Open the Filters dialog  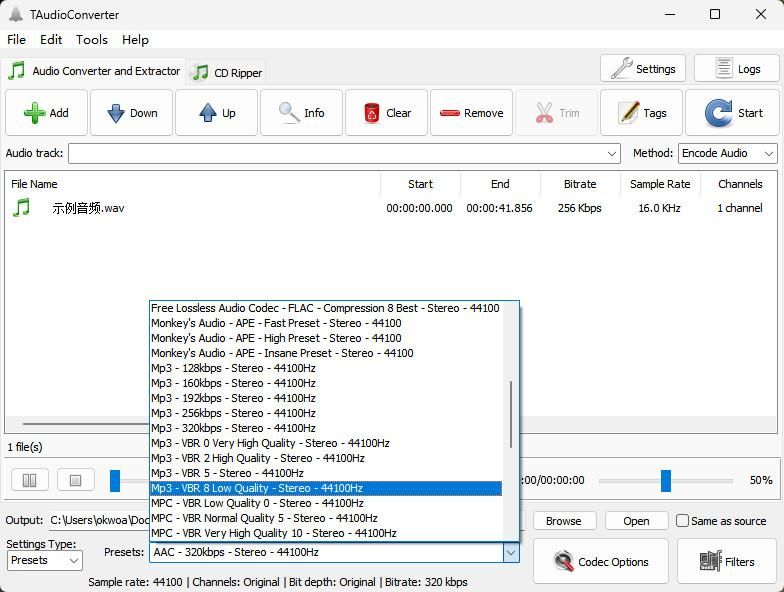pos(727,562)
